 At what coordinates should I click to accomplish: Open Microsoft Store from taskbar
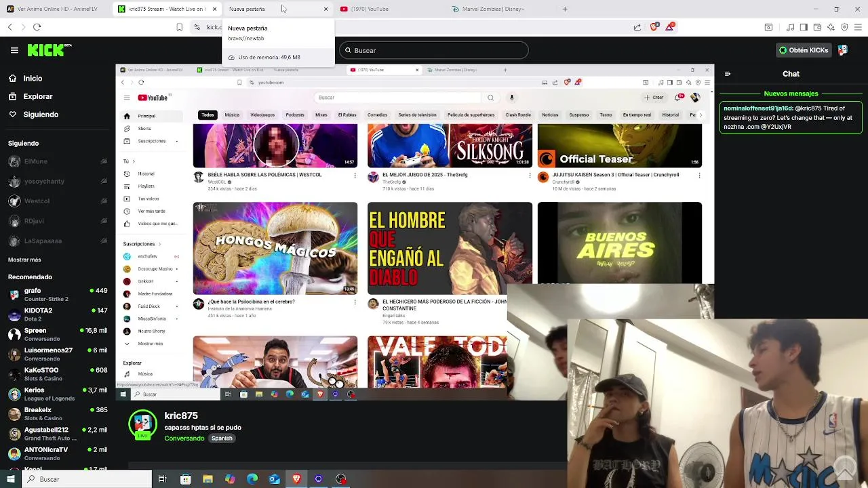pos(185,479)
